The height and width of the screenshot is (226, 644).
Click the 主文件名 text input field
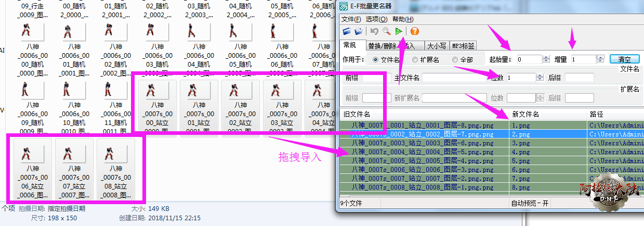pos(453,78)
